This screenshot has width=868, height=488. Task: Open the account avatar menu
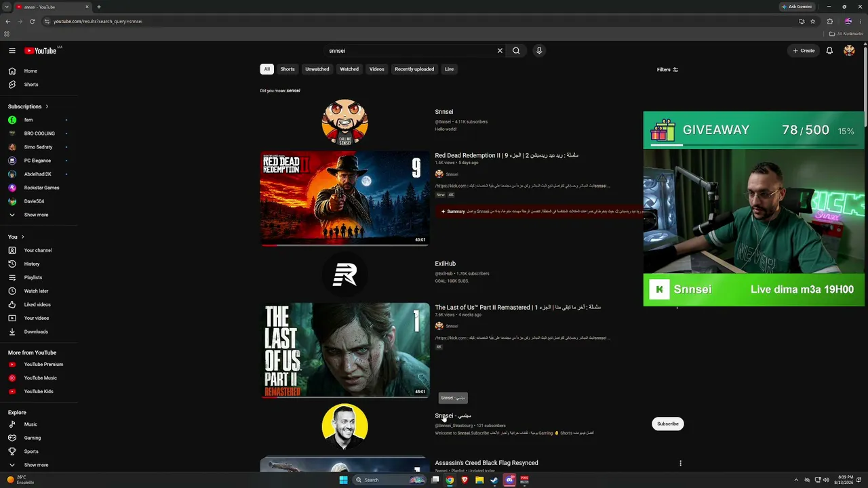point(849,51)
